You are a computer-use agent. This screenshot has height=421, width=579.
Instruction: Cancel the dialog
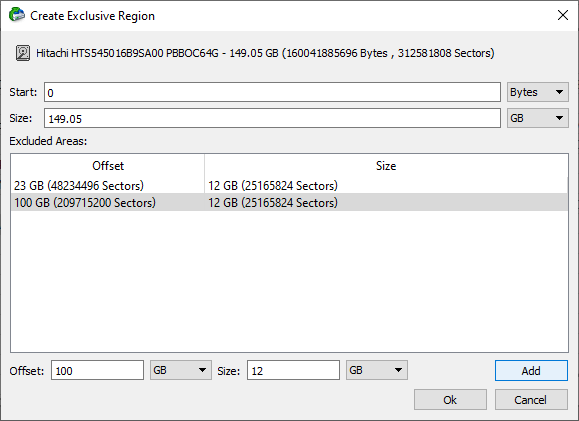pos(531,400)
